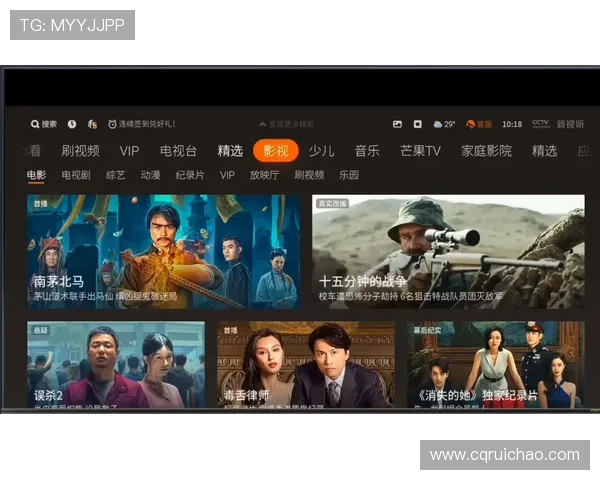Select the 纪录片 sub-category
The height and width of the screenshot is (480, 600).
pyautogui.click(x=190, y=175)
